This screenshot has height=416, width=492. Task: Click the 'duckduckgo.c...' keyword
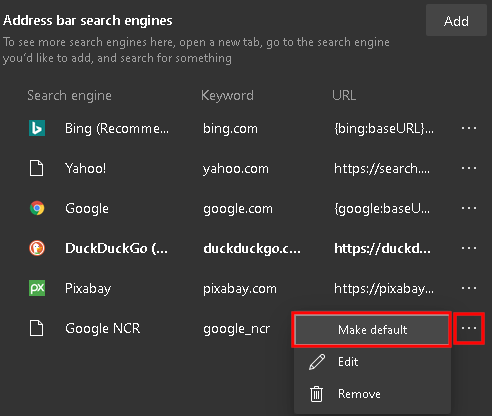pos(252,249)
